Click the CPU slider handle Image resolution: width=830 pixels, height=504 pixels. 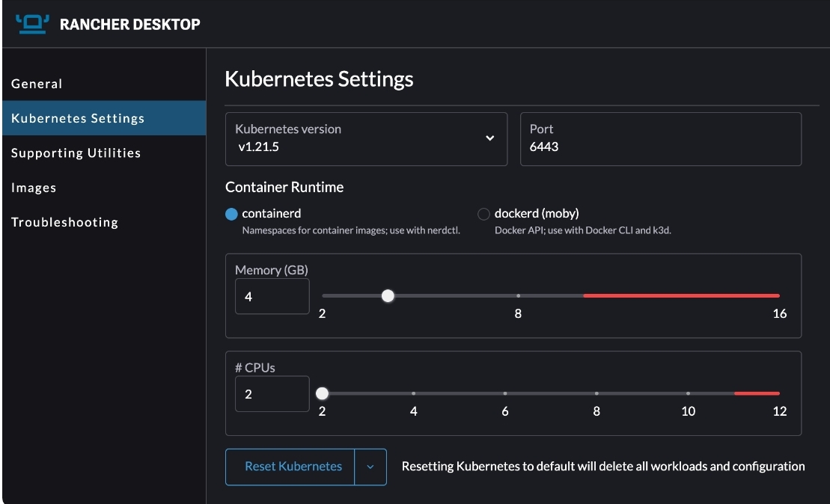(322, 393)
